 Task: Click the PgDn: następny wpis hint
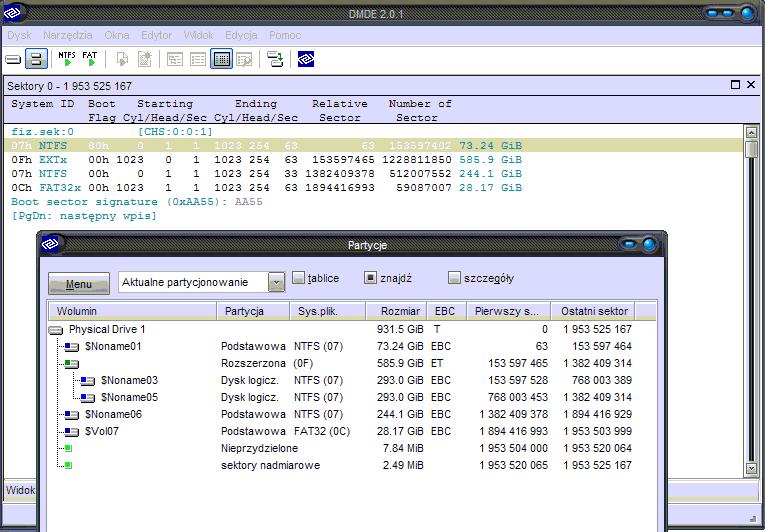tap(84, 216)
